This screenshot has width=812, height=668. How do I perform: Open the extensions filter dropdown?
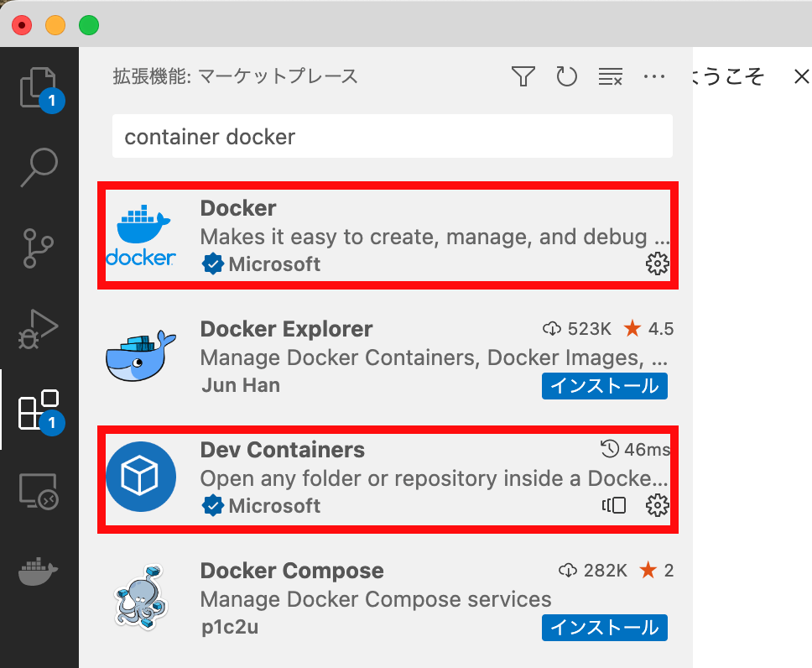click(x=523, y=76)
